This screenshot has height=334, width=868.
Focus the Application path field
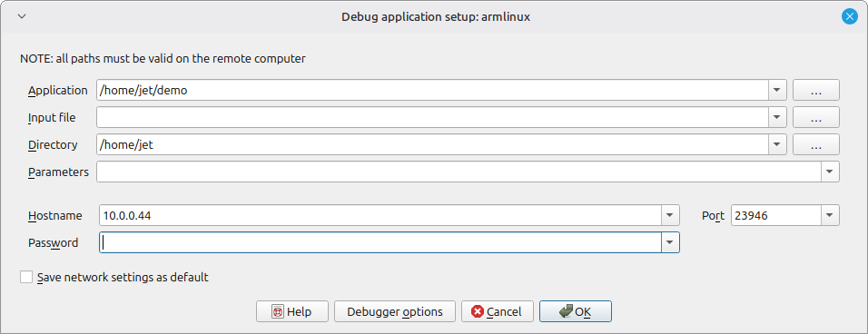tap(432, 90)
